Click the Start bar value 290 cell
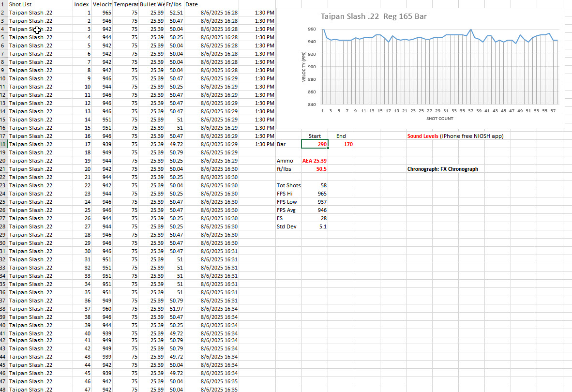572x392 pixels. [x=315, y=144]
